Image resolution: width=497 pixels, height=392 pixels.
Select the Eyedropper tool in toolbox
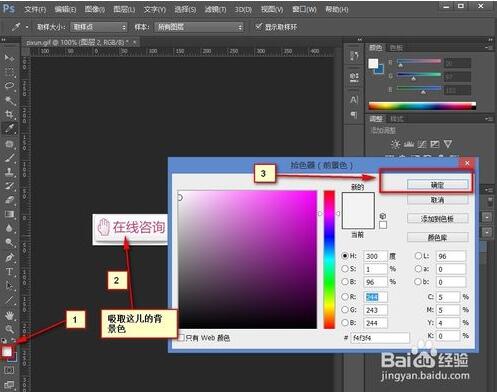pyautogui.click(x=9, y=128)
